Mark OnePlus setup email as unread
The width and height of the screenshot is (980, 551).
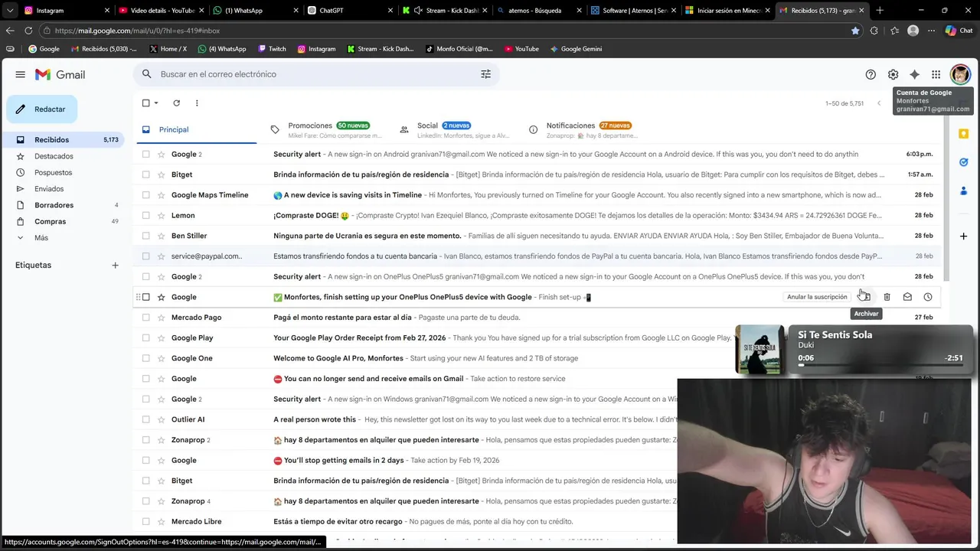point(907,297)
